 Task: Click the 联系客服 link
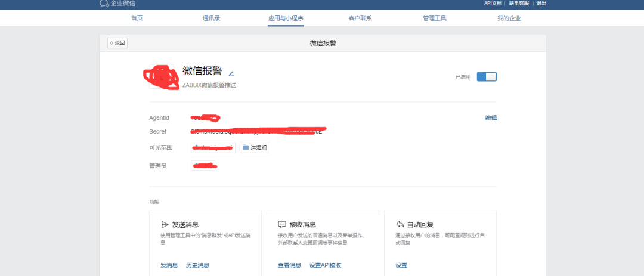tap(519, 4)
